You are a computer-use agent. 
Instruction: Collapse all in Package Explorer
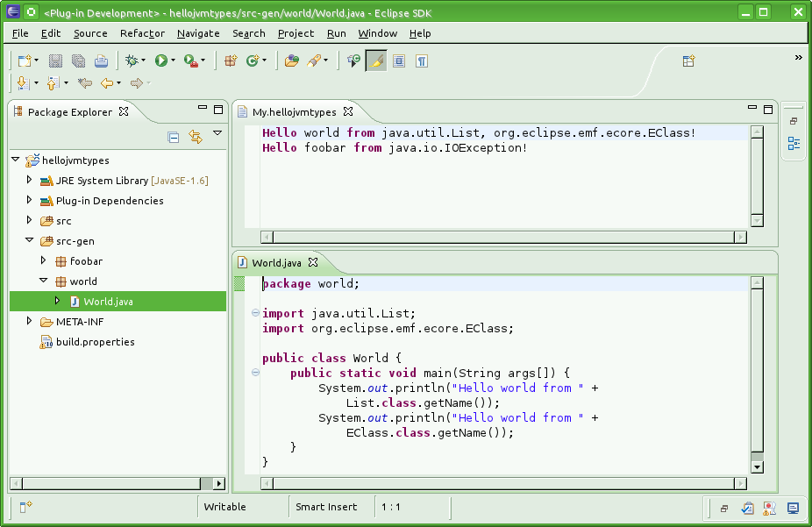point(174,137)
